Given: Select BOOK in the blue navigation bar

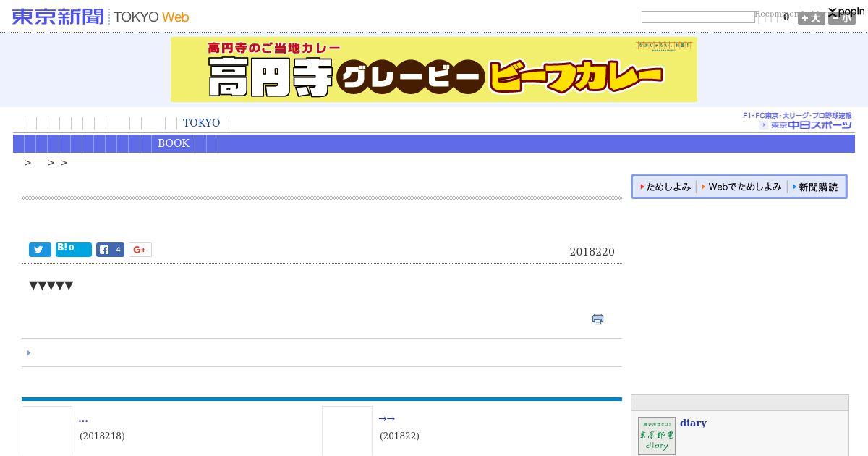Looking at the screenshot, I should (x=174, y=143).
